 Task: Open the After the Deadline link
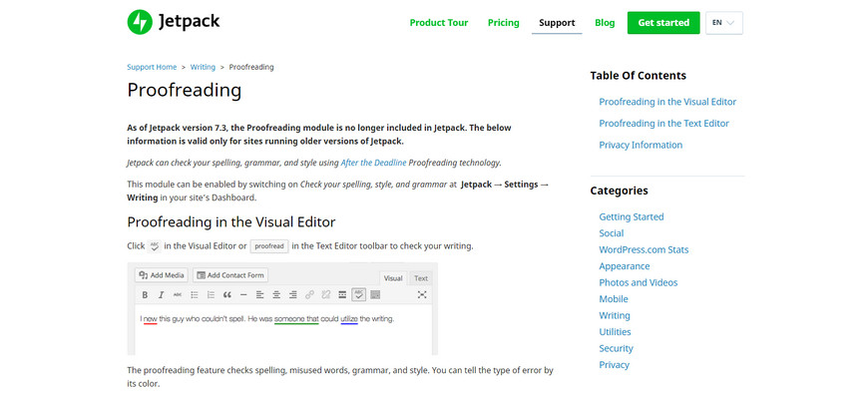click(x=374, y=163)
